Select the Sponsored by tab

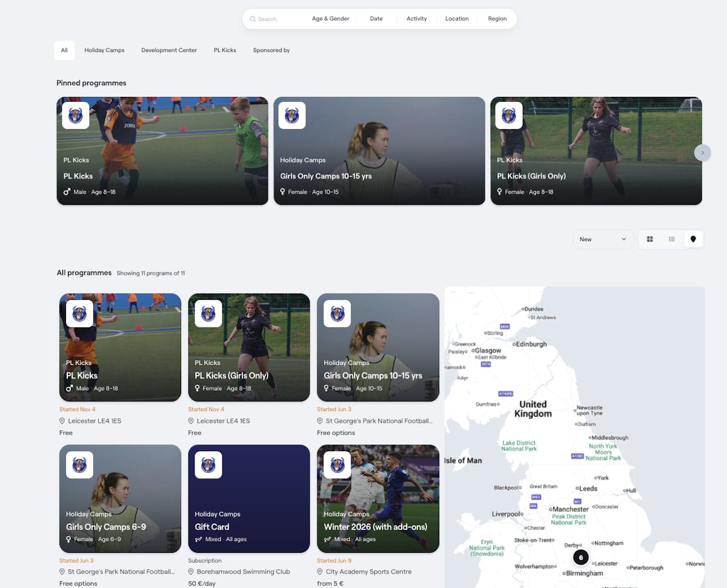(x=271, y=50)
